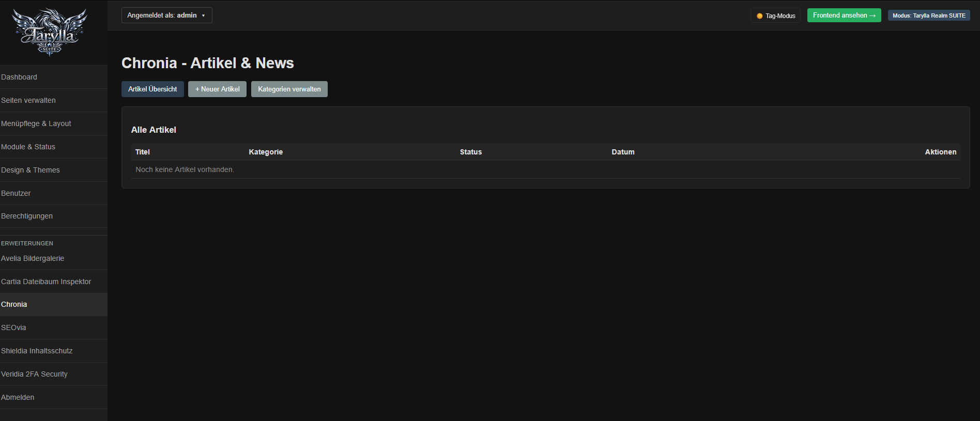
Task: Click the 'Noch keine Artikel vorhanden.' row
Action: click(546, 169)
